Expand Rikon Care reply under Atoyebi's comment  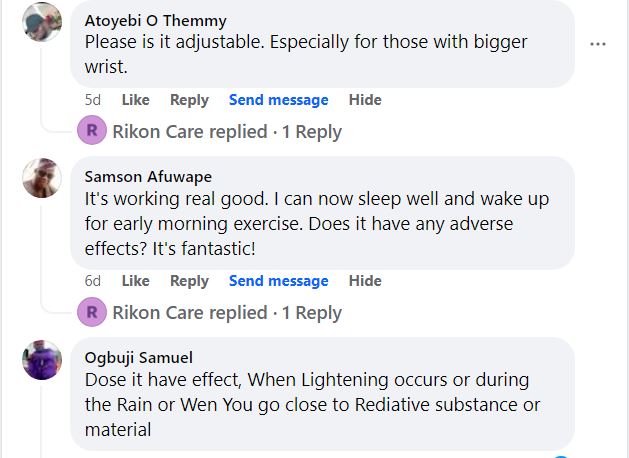[x=227, y=132]
